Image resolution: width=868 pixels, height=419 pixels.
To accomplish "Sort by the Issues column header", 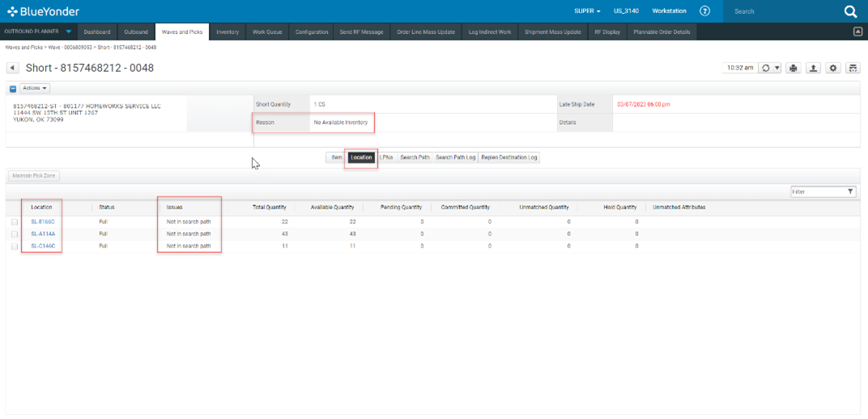I will 174,207.
